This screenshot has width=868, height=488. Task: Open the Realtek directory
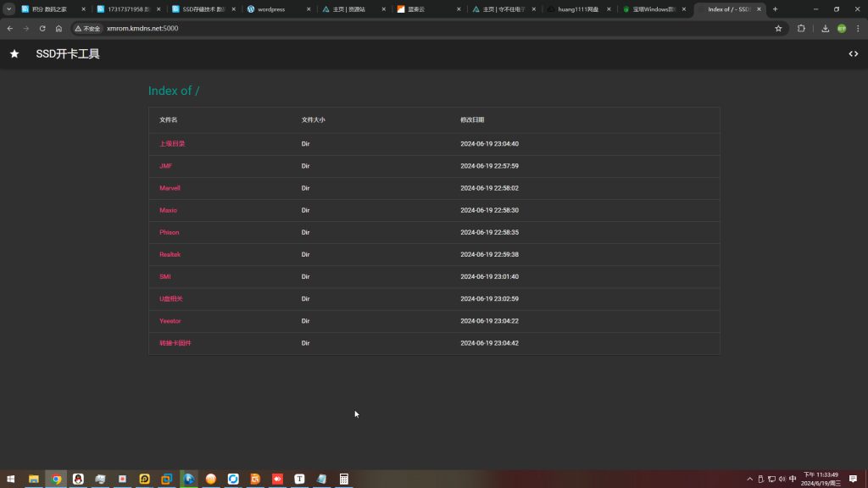coord(170,254)
